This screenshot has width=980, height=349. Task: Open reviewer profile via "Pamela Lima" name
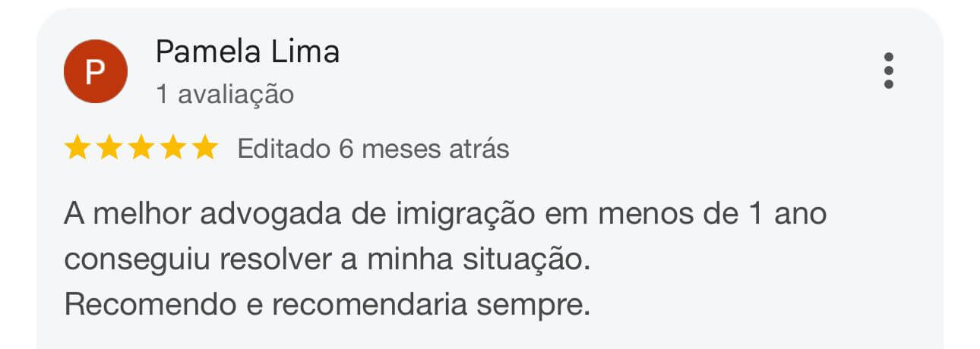coord(247,52)
